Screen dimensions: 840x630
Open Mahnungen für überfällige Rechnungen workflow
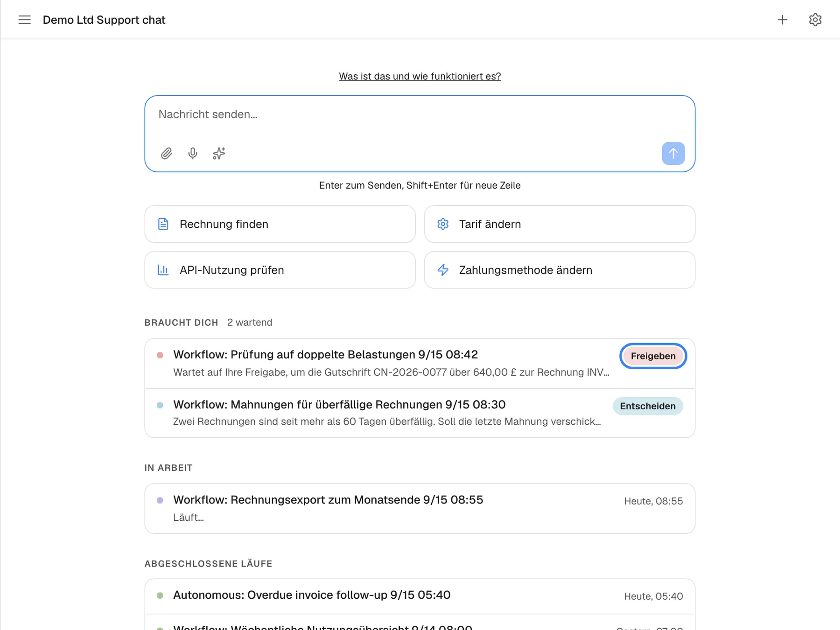420,413
